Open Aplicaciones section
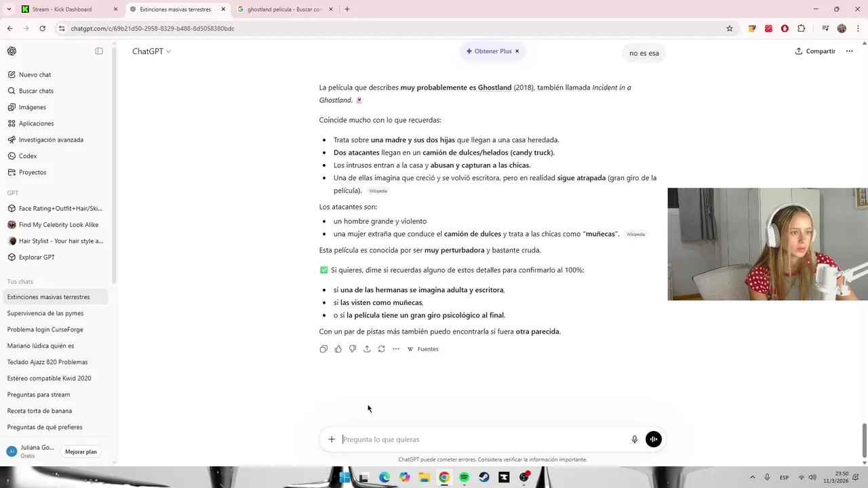Viewport: 868px width, 488px height. pyautogui.click(x=56, y=123)
